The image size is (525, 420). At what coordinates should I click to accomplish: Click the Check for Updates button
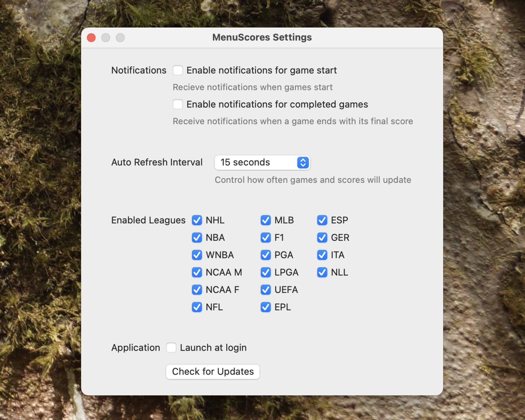coord(213,371)
